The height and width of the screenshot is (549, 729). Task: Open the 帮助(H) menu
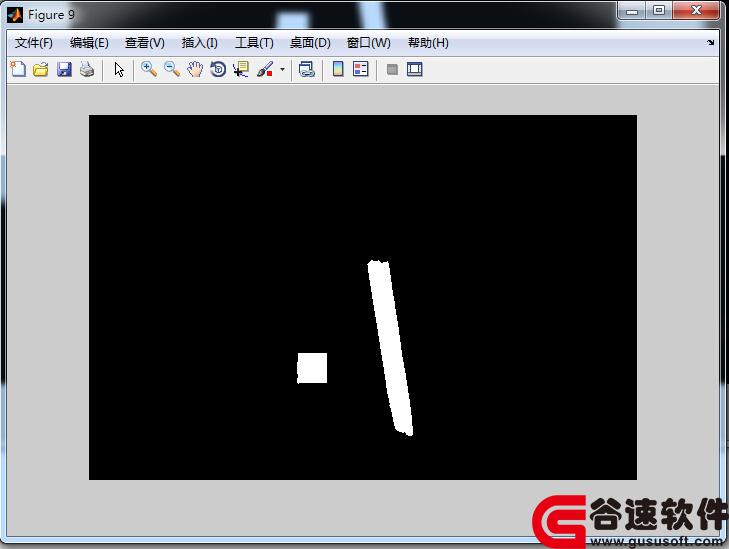[x=428, y=43]
